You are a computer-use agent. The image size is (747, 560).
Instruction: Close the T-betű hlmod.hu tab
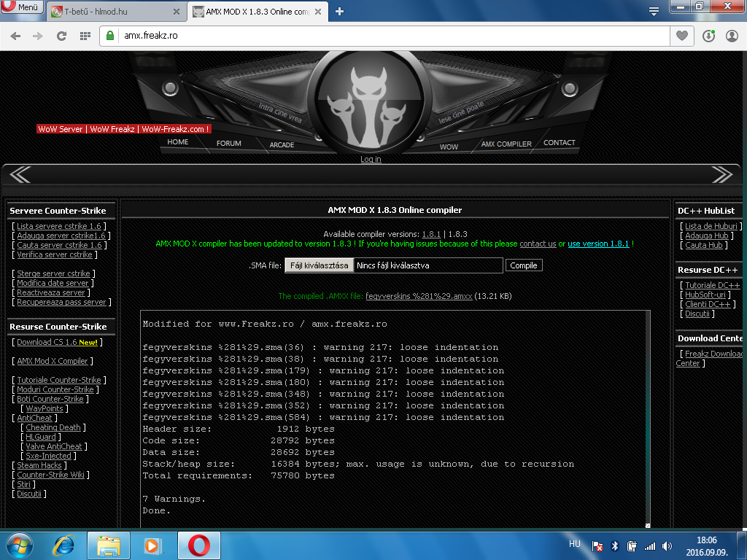tap(177, 12)
